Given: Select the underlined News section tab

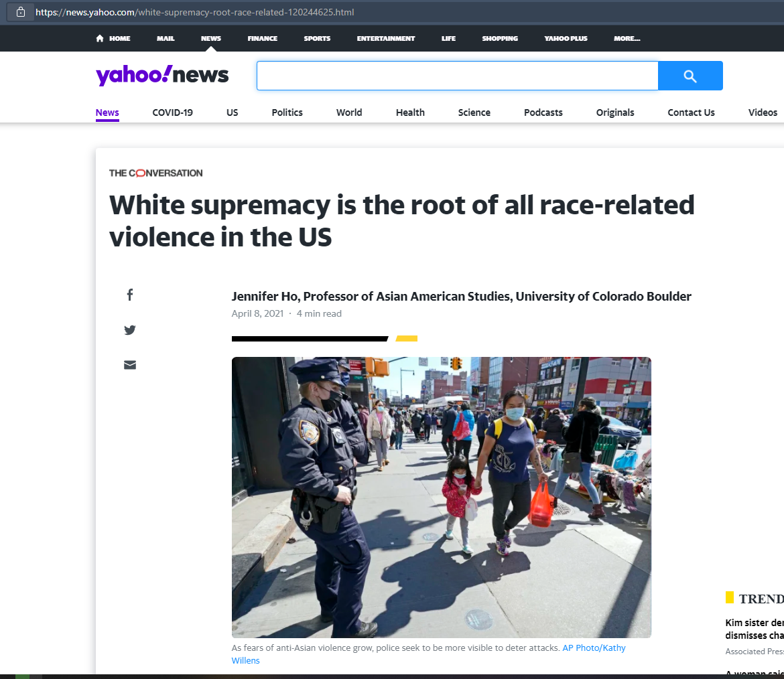Looking at the screenshot, I should point(107,112).
